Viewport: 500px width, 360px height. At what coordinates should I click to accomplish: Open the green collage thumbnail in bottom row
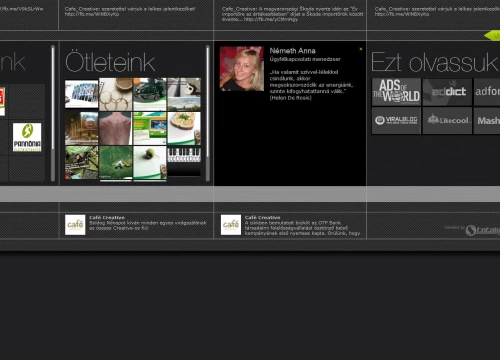[82, 163]
